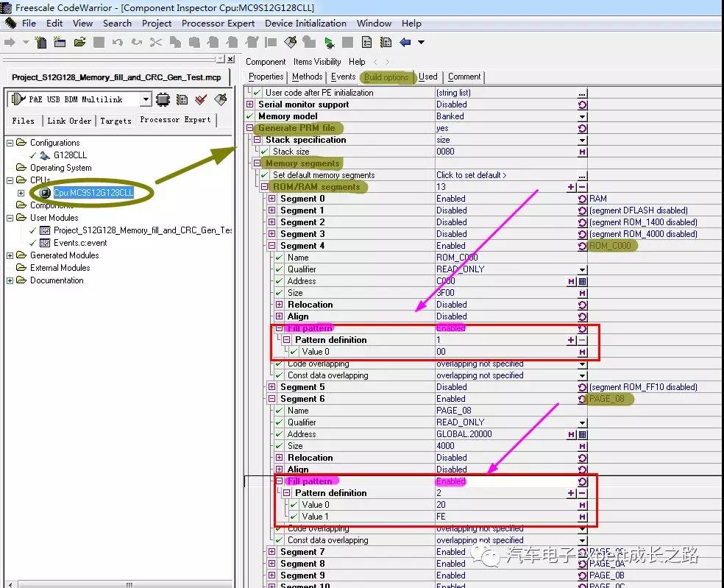This screenshot has width=724, height=588.
Task: Click the add segment plus button for ROM/RAM segments
Action: (571, 187)
